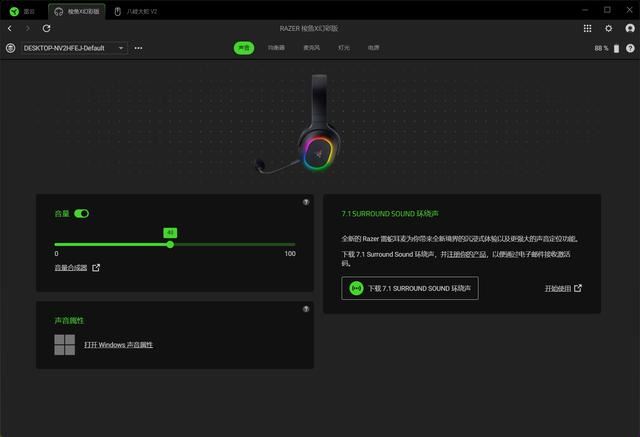This screenshot has width=640, height=437.
Task: Go back with the left arrow
Action: pyautogui.click(x=10, y=28)
